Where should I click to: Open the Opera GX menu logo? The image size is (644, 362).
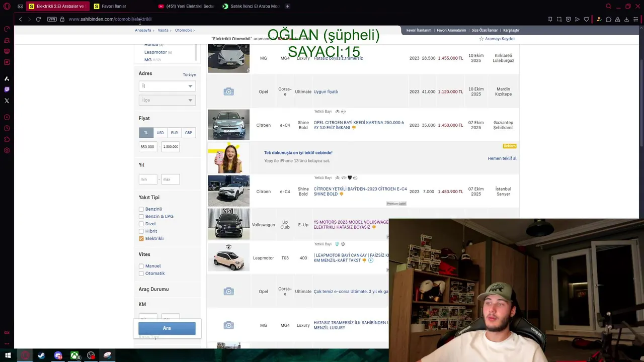coord(7,6)
